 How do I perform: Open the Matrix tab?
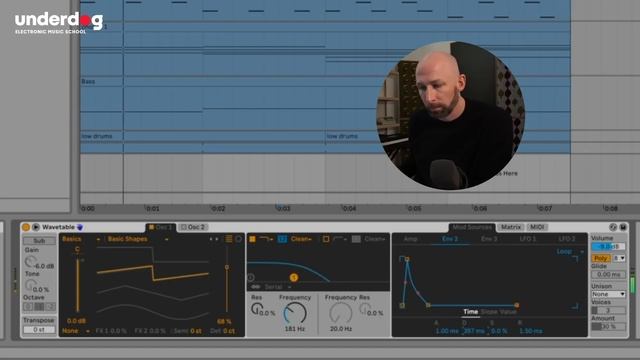[x=511, y=227]
